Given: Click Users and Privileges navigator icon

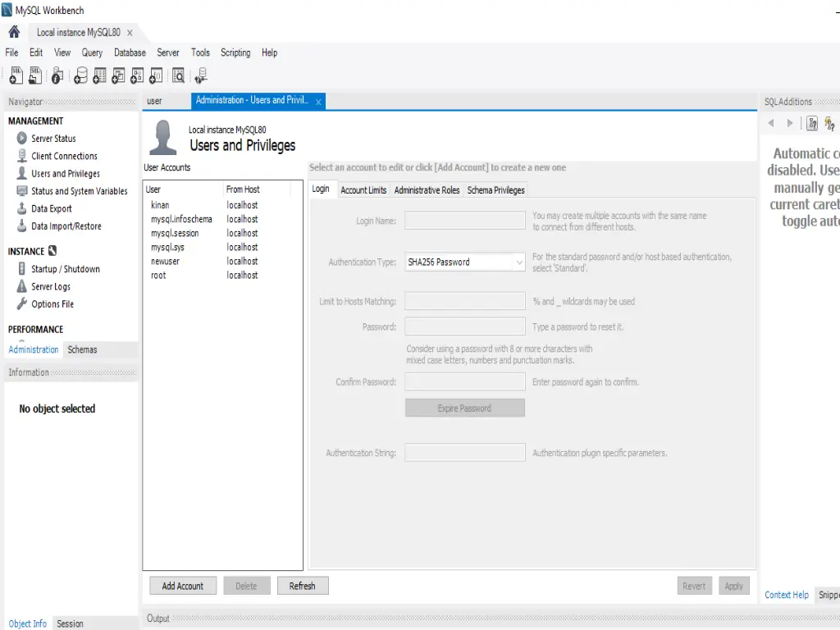Looking at the screenshot, I should (21, 173).
